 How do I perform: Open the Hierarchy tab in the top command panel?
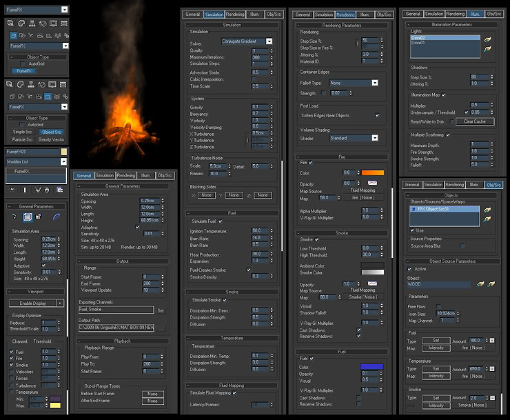32,23
